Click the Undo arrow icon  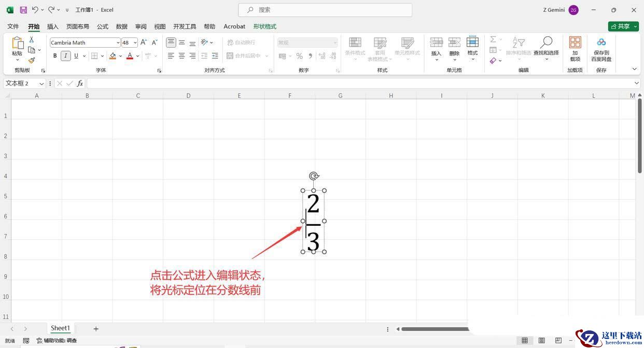click(35, 10)
